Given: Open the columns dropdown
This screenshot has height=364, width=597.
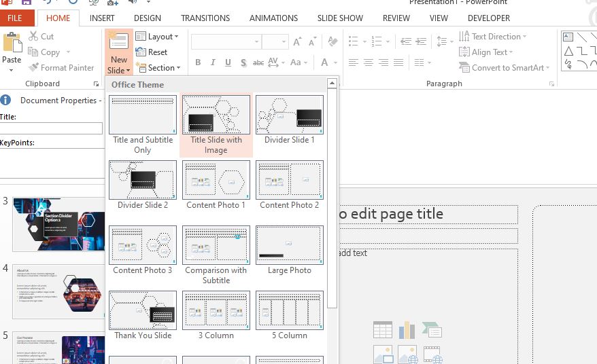Looking at the screenshot, I should point(429,62).
